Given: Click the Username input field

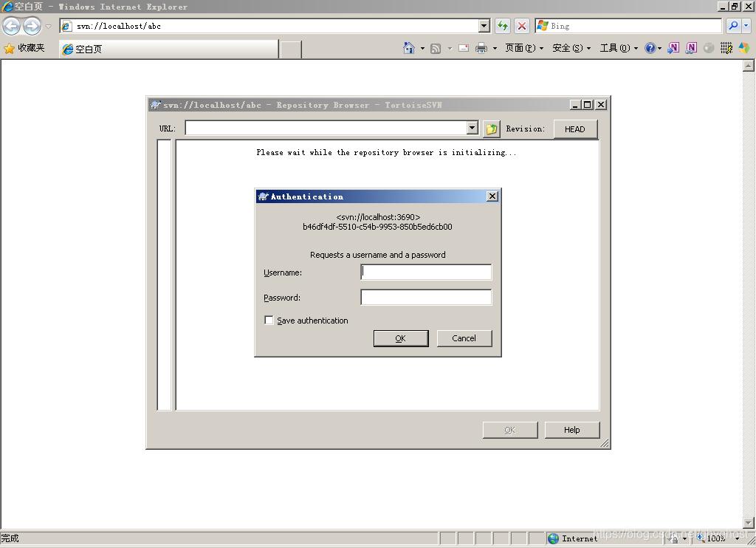Looking at the screenshot, I should click(x=426, y=272).
